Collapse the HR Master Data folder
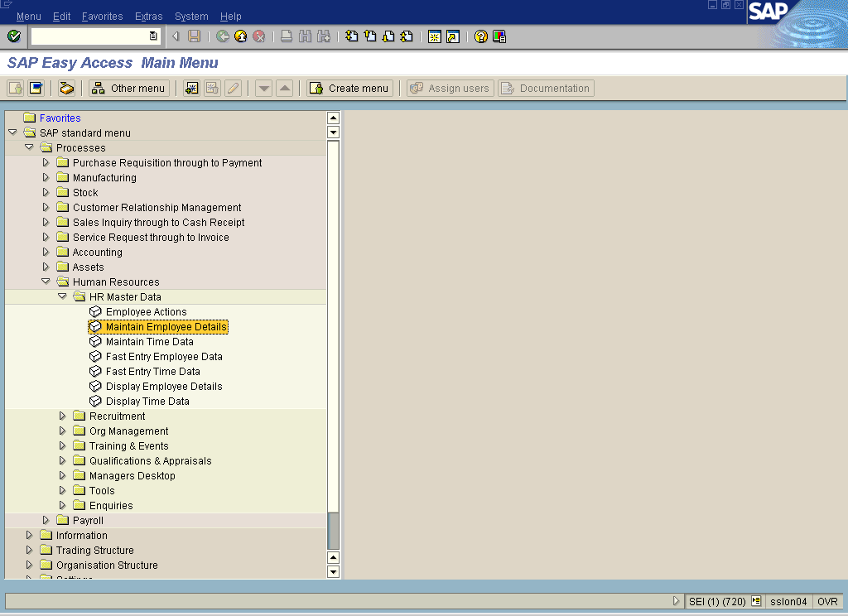 click(62, 296)
